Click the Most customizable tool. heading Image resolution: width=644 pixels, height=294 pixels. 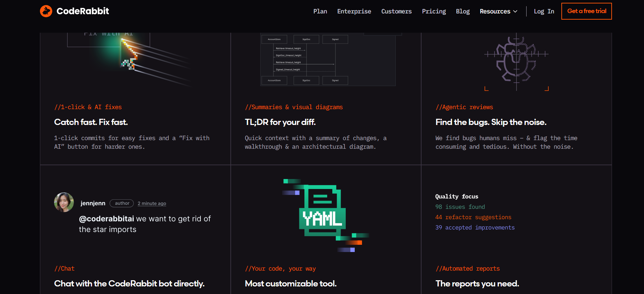291,284
